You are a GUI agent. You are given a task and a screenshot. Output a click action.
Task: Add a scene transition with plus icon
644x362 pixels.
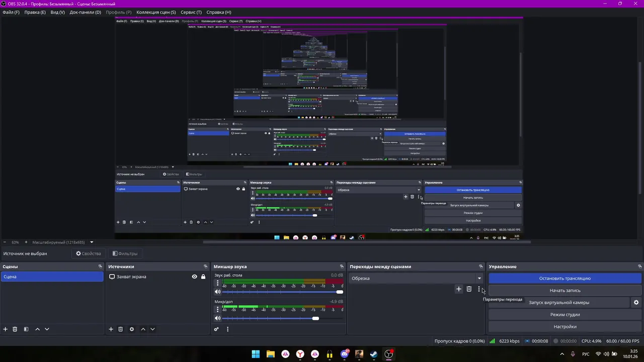point(459,289)
